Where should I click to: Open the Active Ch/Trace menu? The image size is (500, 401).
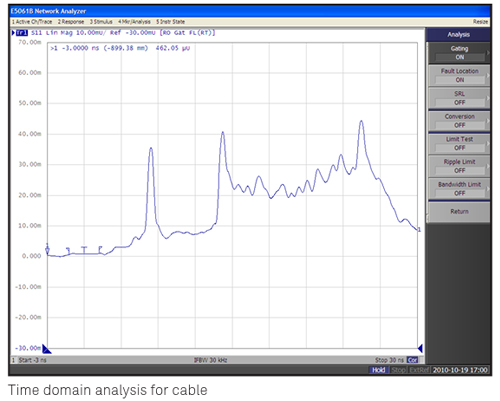pos(32,22)
